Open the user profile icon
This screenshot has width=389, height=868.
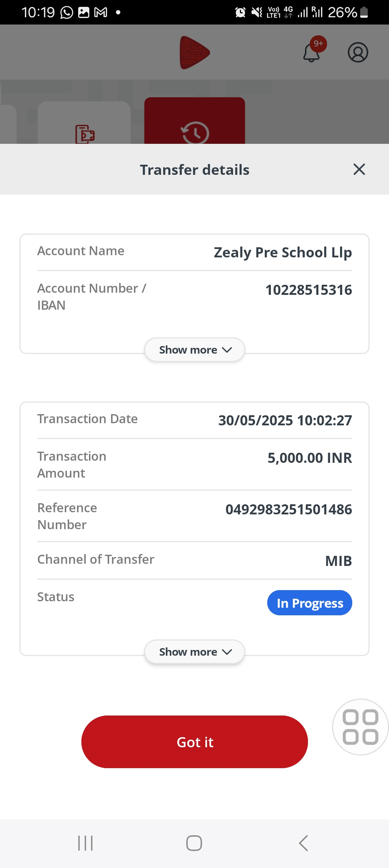tap(358, 53)
